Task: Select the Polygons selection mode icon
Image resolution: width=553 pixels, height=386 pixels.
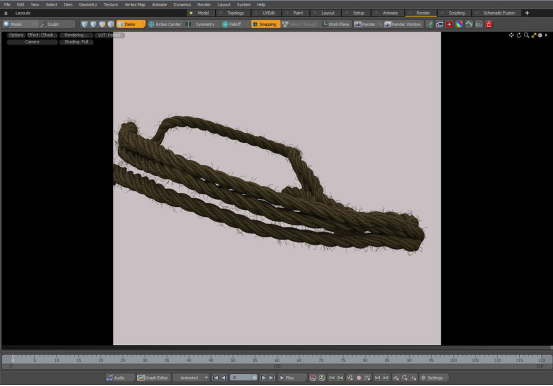Action: (x=102, y=24)
